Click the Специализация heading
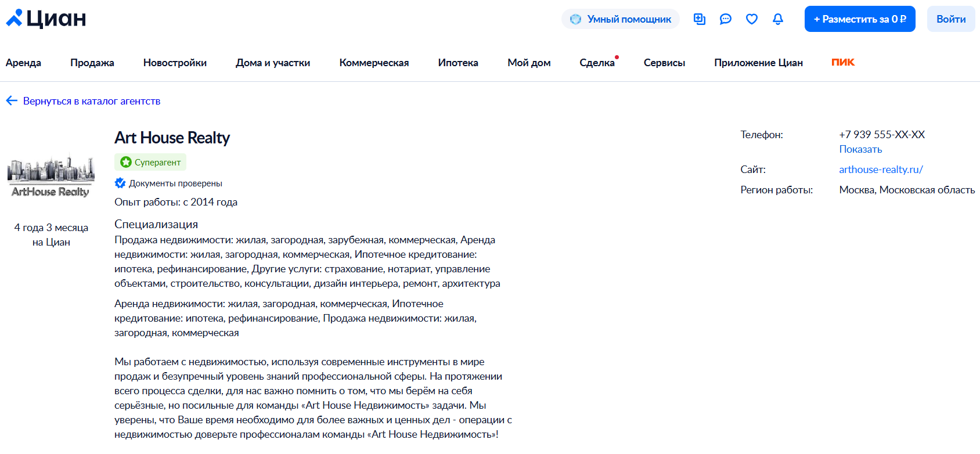This screenshot has width=980, height=454. point(156,224)
